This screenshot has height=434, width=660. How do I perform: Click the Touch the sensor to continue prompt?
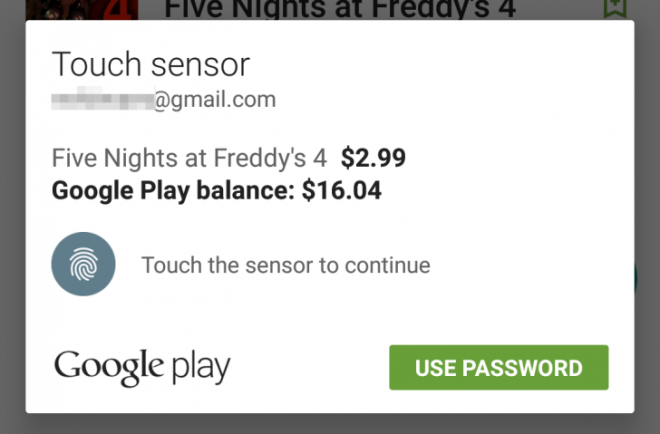pyautogui.click(x=285, y=266)
